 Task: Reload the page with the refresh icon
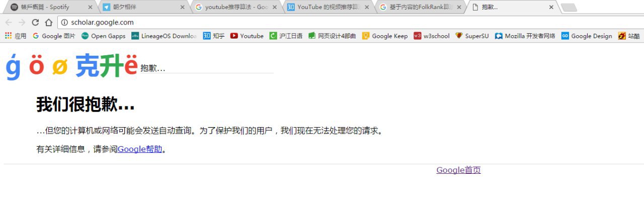pos(35,22)
